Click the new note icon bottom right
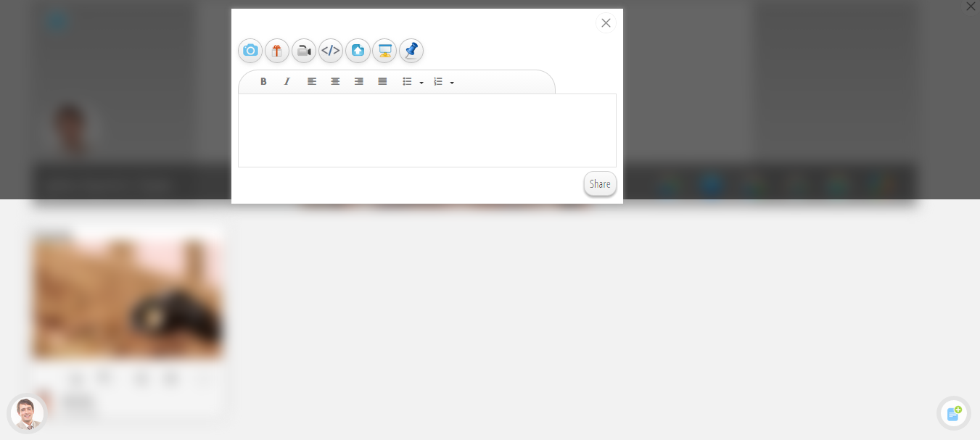 [953, 413]
